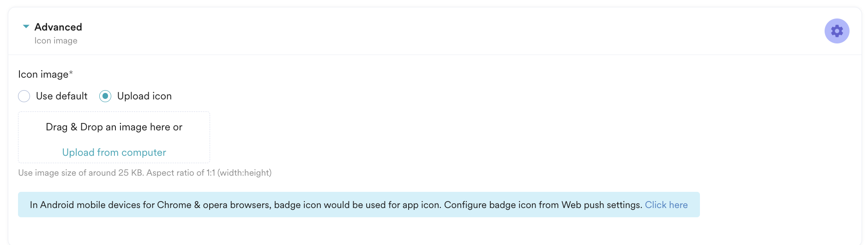Click the required asterisk beside Icon image
The width and height of the screenshot is (868, 245).
point(71,73)
